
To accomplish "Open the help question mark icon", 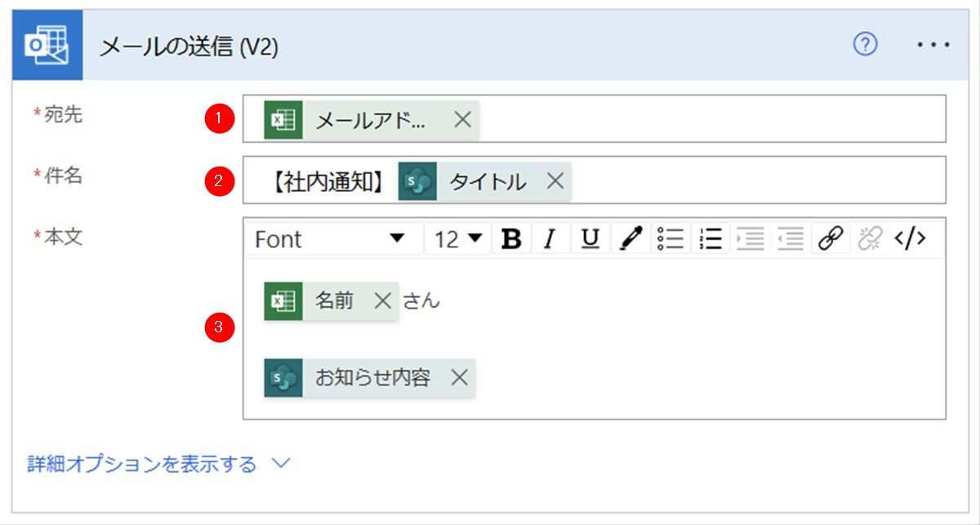I will 865,46.
